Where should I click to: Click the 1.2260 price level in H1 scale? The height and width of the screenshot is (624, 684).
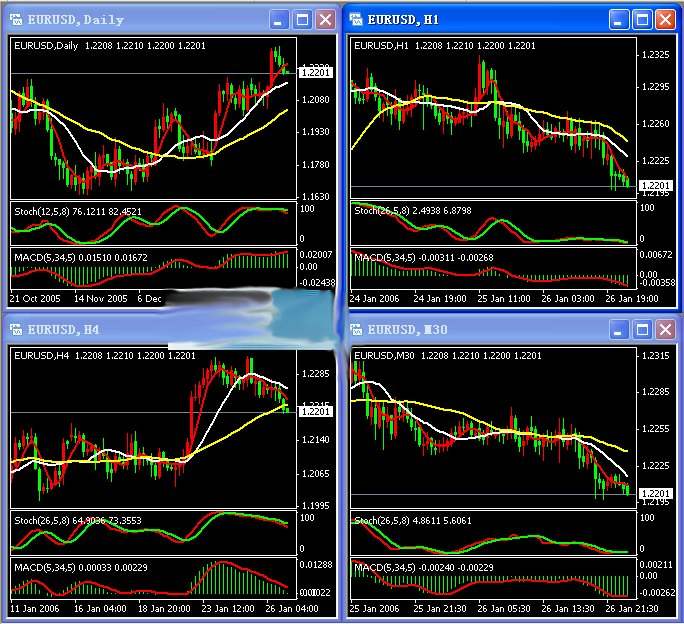tap(655, 123)
